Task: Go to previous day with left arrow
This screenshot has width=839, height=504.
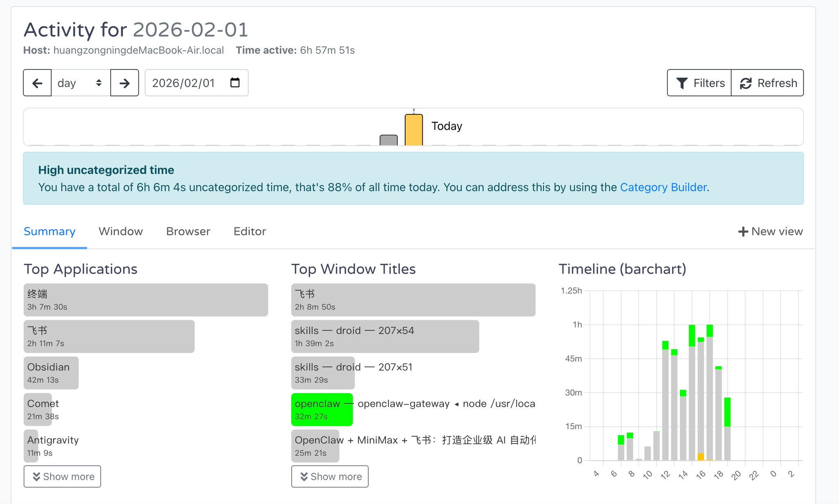Action: [37, 83]
